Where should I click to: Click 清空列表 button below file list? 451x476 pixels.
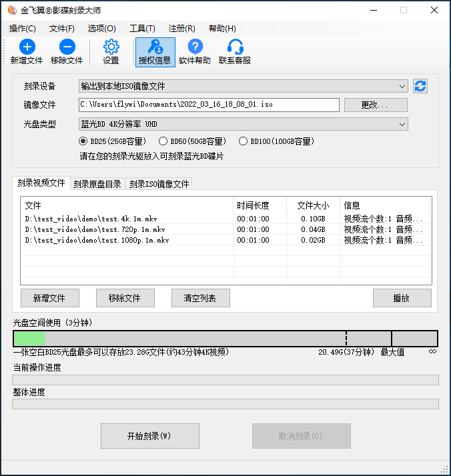201,298
